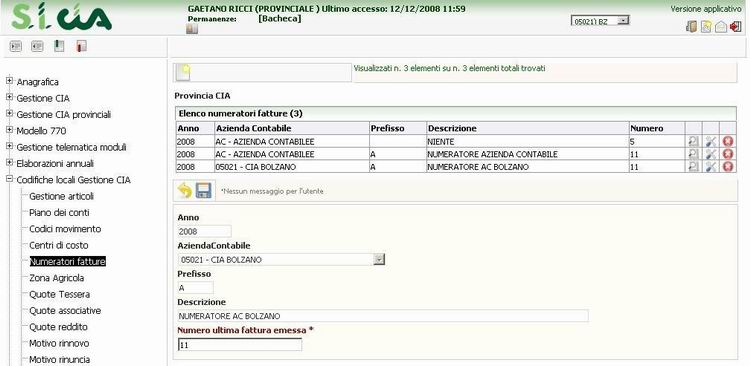Click the small book icon under Permanenze

pos(192,29)
